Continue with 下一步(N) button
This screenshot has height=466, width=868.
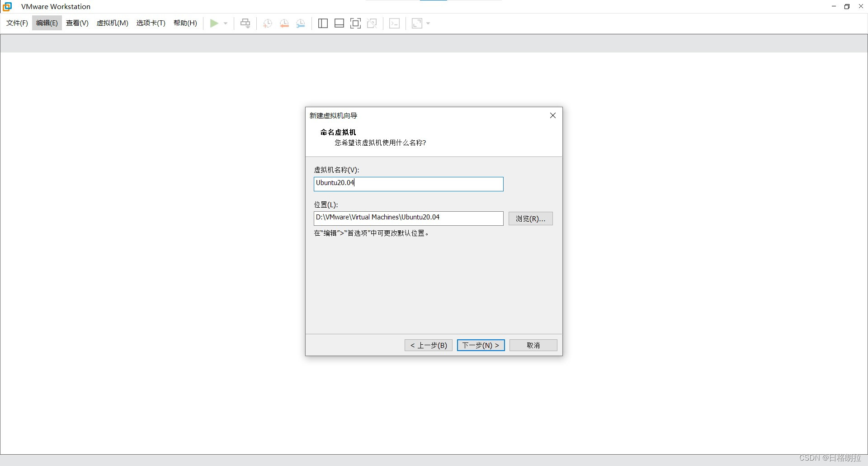pos(481,345)
